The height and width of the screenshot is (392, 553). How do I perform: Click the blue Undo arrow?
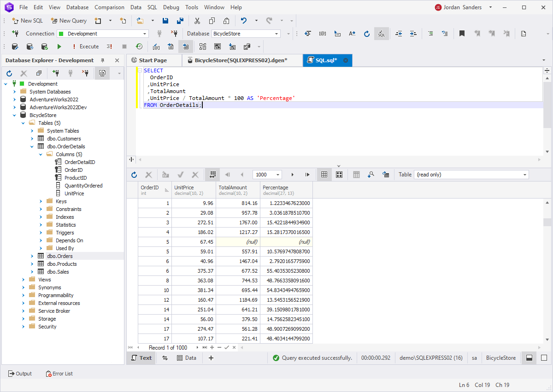point(244,21)
